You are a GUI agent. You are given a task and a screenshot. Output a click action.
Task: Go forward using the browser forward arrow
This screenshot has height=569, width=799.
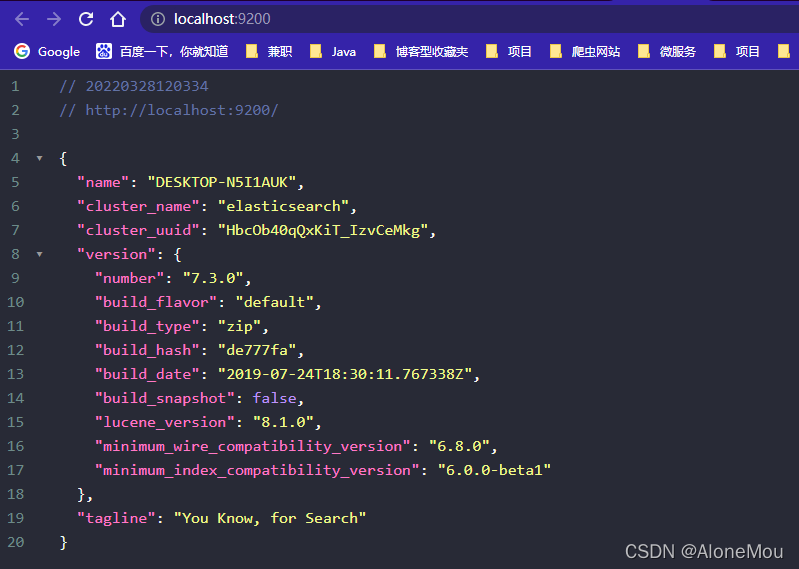[x=54, y=19]
